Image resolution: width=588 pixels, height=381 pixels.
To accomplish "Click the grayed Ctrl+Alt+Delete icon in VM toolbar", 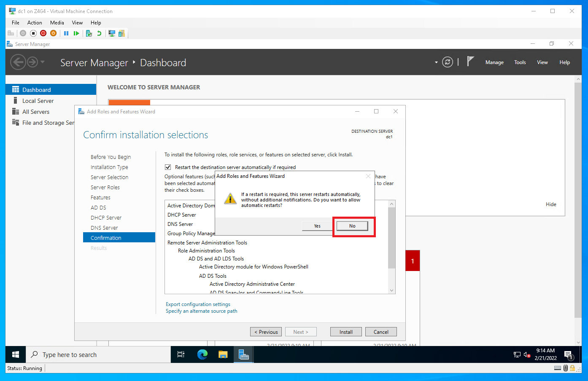I will coord(11,33).
